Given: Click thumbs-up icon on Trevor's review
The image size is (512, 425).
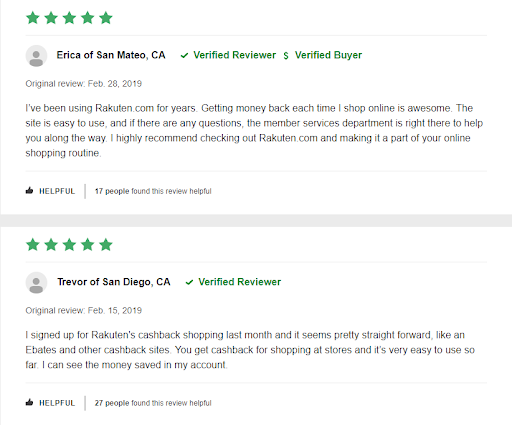Looking at the screenshot, I should point(29,402).
